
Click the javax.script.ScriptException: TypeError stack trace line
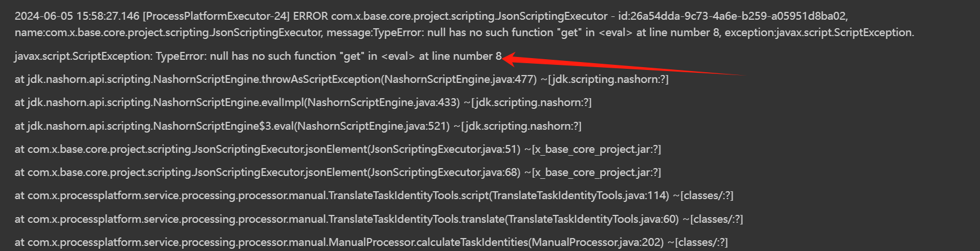[x=258, y=56]
